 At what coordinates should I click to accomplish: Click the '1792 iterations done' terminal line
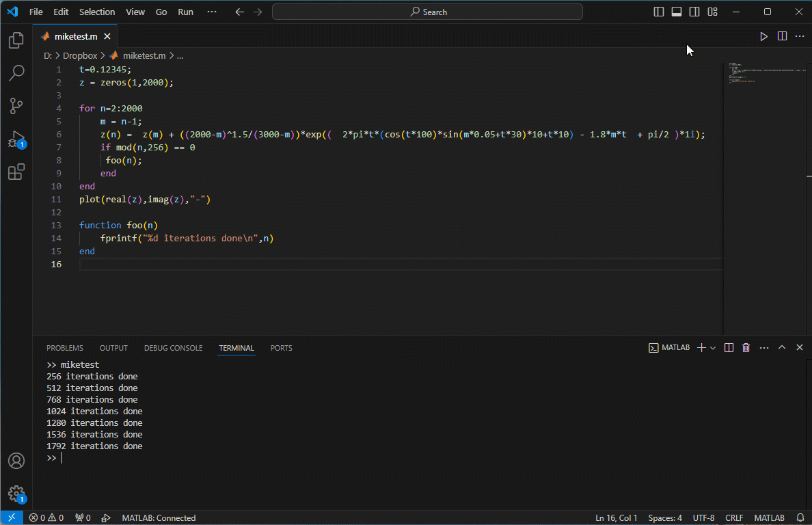click(94, 446)
